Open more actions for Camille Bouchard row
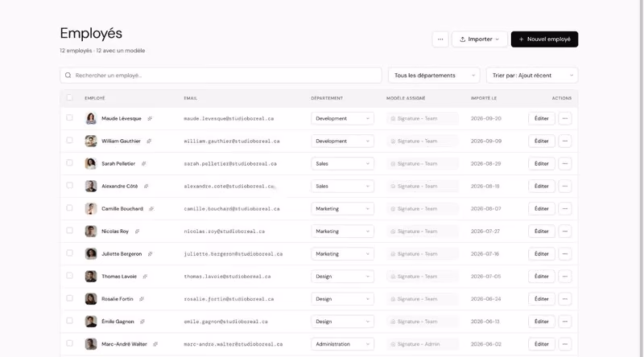Viewport: 644px width, 357px height. click(565, 209)
